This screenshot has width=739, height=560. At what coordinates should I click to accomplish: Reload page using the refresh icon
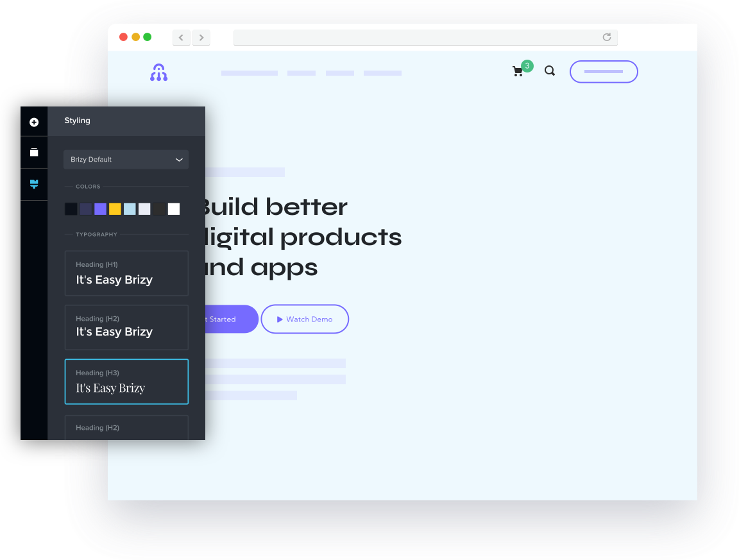(x=606, y=37)
